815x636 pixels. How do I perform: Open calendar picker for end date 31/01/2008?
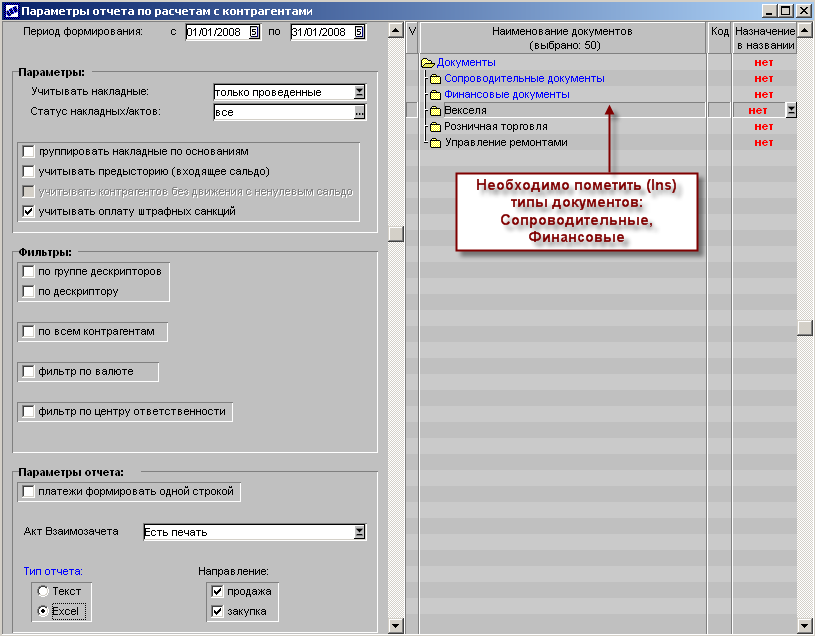pos(359,32)
